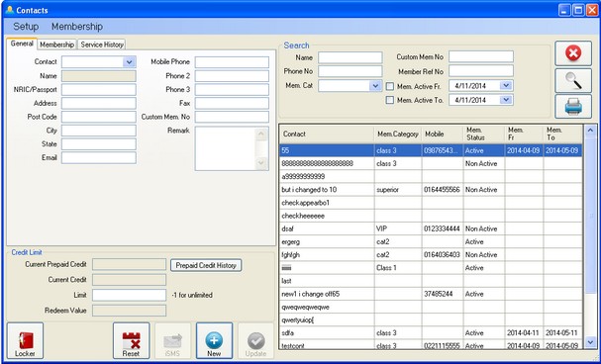Click the red X cancel icon
The height and width of the screenshot is (364, 601).
573,53
